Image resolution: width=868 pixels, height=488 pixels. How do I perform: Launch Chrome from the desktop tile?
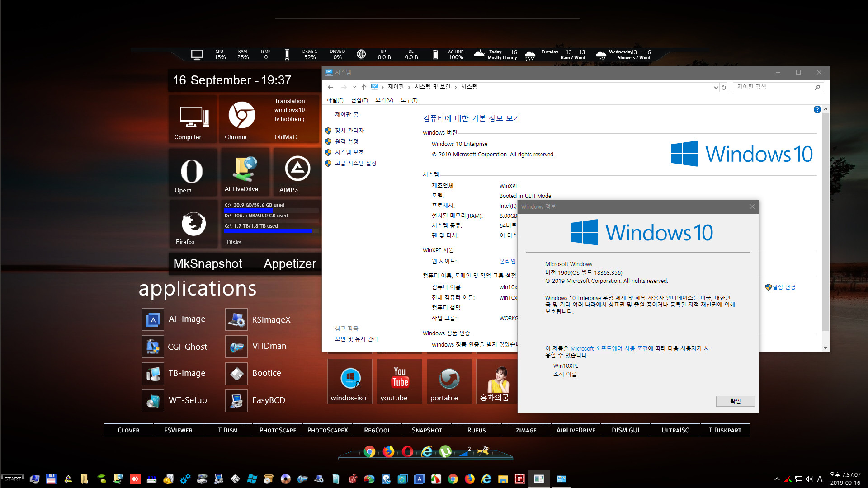point(241,120)
